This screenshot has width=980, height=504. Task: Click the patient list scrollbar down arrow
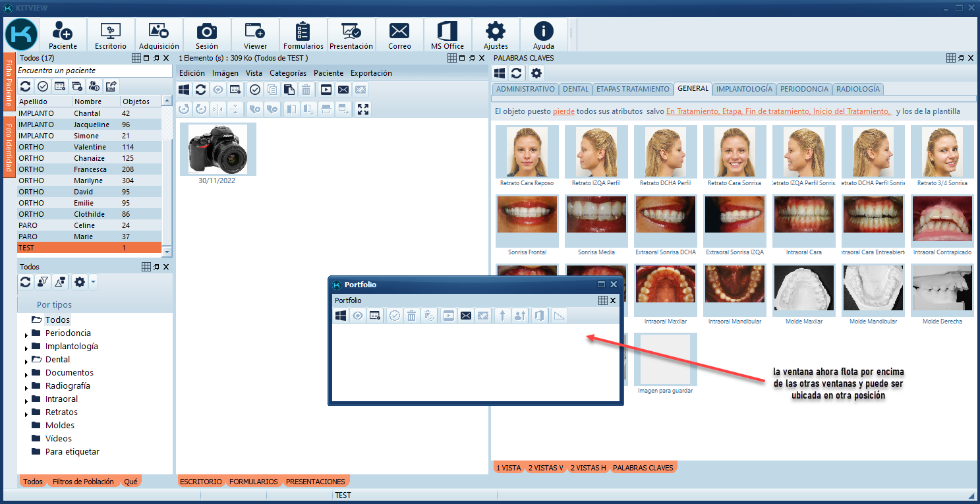[167, 252]
